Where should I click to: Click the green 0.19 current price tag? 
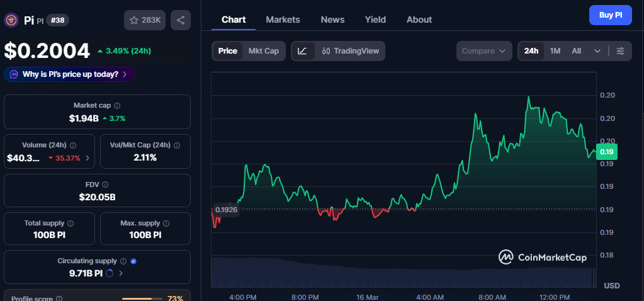(606, 152)
